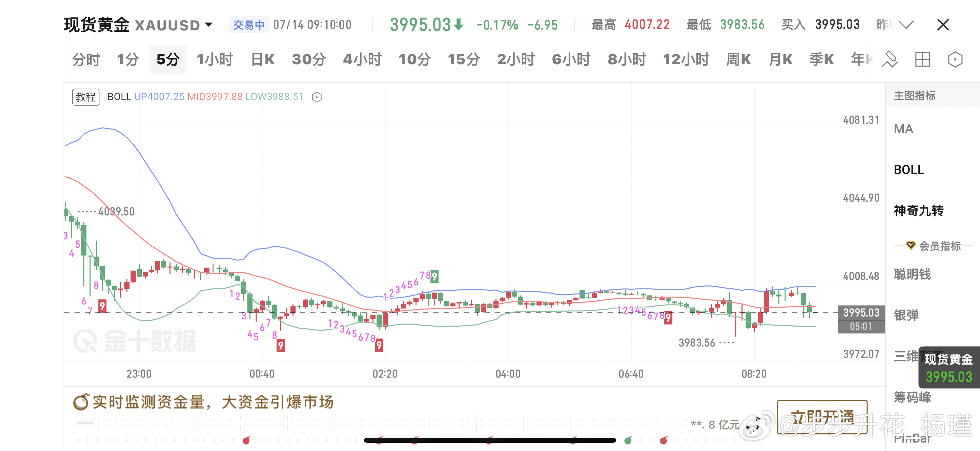980x451 pixels.
Task: Enable the 聪明钱 member indicator
Action: 912,274
